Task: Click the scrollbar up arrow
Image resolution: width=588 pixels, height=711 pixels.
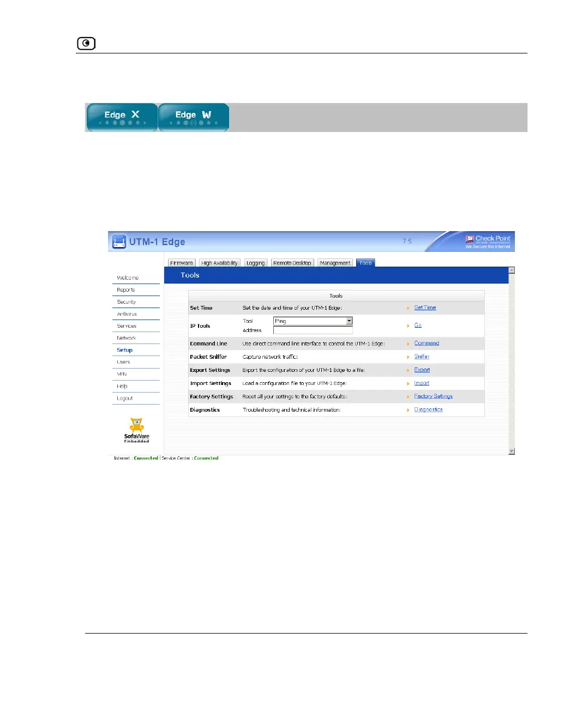Action: pyautogui.click(x=512, y=270)
